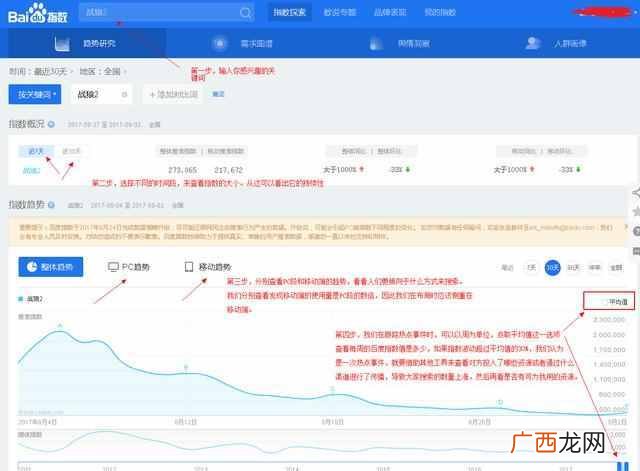Click 添加对比词 to add a comparison word
This screenshot has height=471, width=640.
(173, 95)
